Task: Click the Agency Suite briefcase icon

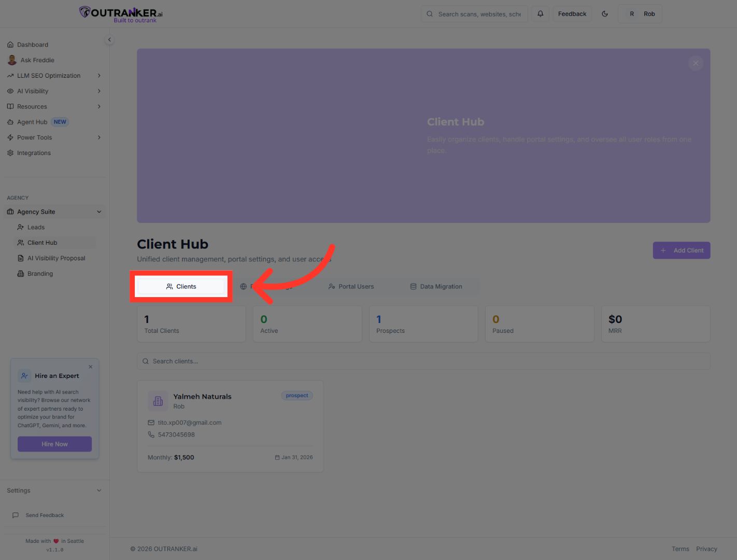Action: point(10,212)
